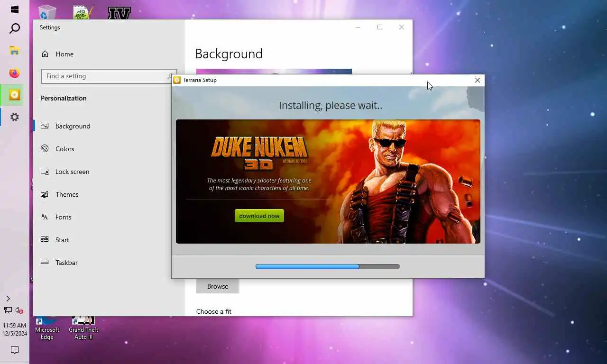Click the Fonts letter icon
Viewport: 607px width, 364px height.
coord(45,217)
